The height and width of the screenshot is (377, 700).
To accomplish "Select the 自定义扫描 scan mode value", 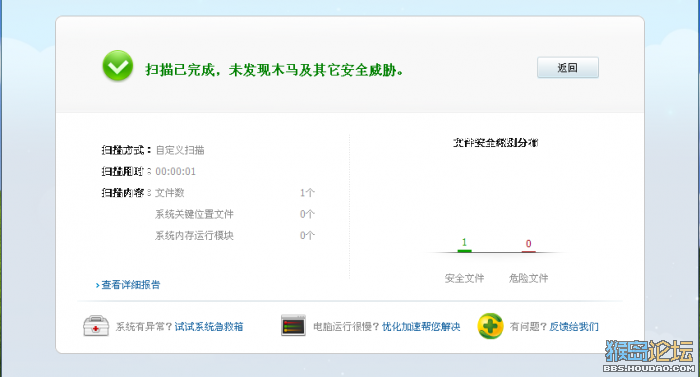I will (x=180, y=150).
